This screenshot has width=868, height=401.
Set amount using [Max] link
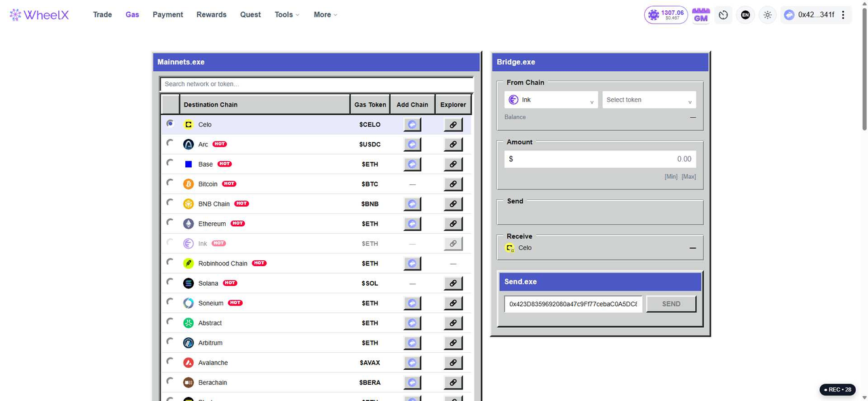point(688,177)
